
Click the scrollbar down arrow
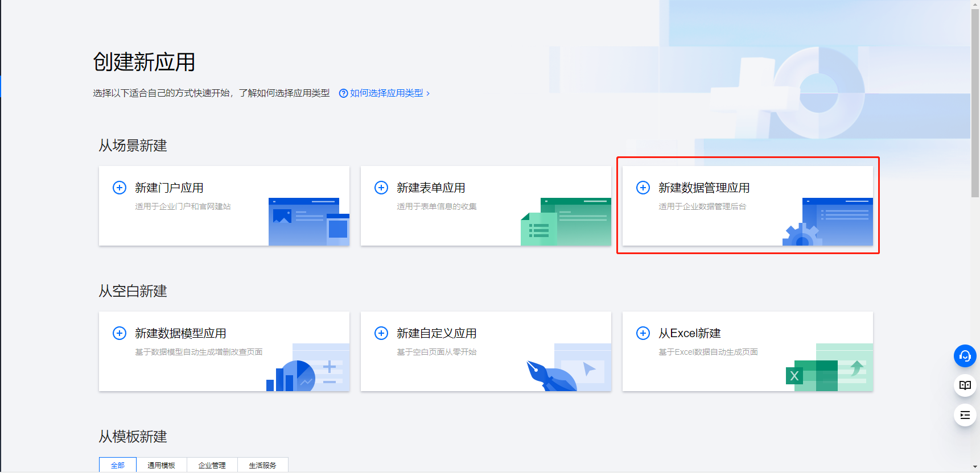[x=975, y=468]
